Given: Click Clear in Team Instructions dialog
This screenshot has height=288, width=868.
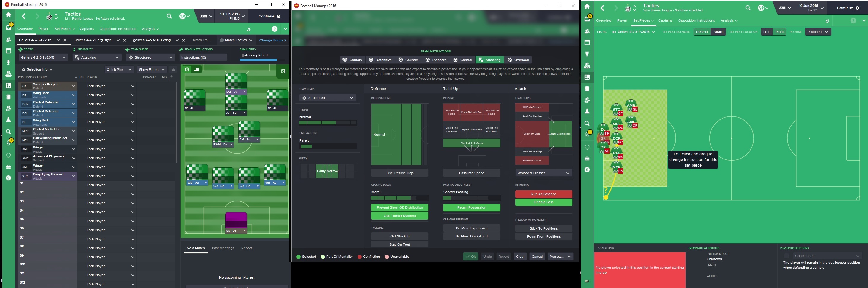Looking at the screenshot, I should click(520, 257).
